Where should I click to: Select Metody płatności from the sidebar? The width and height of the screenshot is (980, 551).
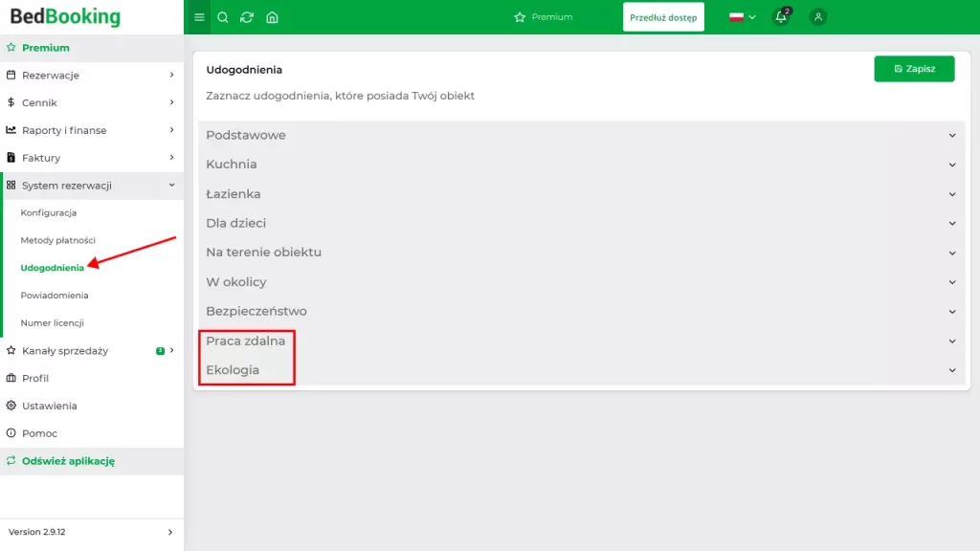[x=57, y=240]
